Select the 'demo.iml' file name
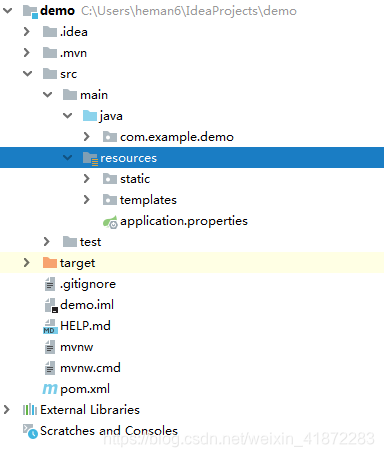Image resolution: width=384 pixels, height=457 pixels. (87, 305)
